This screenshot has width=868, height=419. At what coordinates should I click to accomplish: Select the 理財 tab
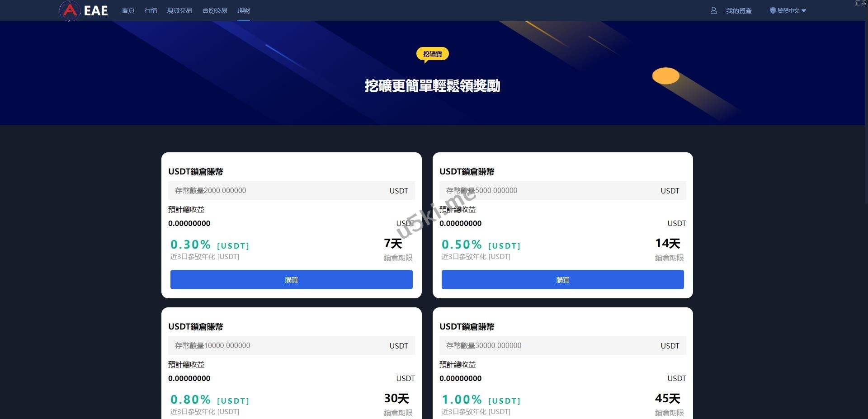coord(244,10)
